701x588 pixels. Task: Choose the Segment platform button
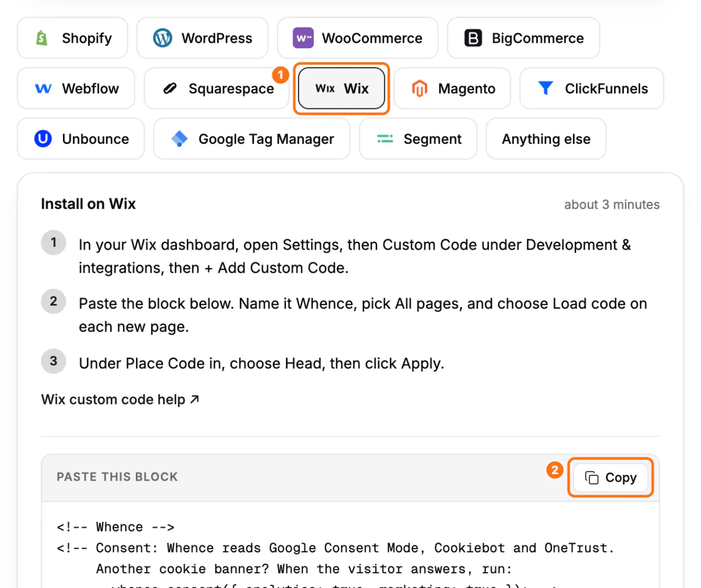click(x=418, y=139)
